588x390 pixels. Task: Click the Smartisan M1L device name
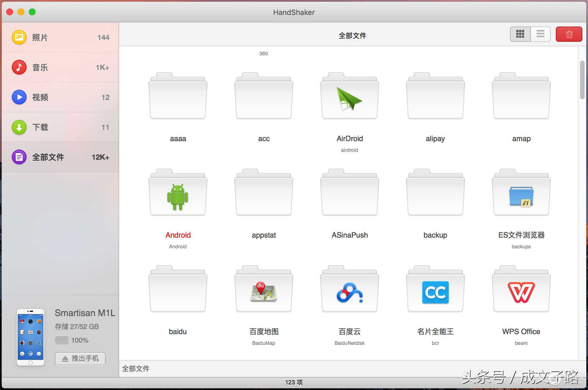85,313
